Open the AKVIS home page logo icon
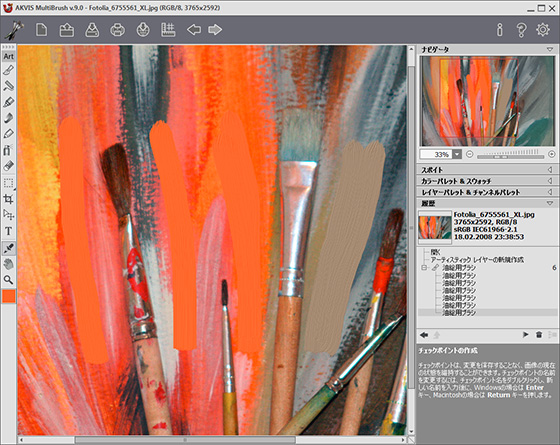 point(14,30)
